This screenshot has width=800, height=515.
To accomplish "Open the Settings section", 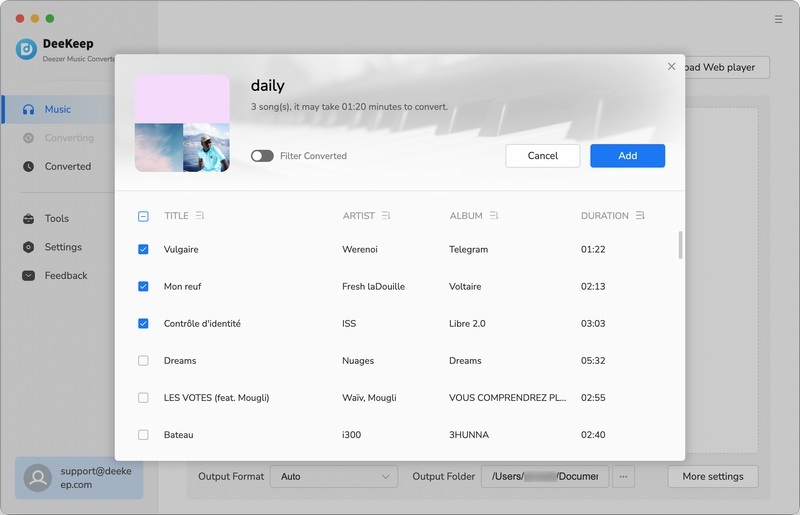I will point(63,247).
